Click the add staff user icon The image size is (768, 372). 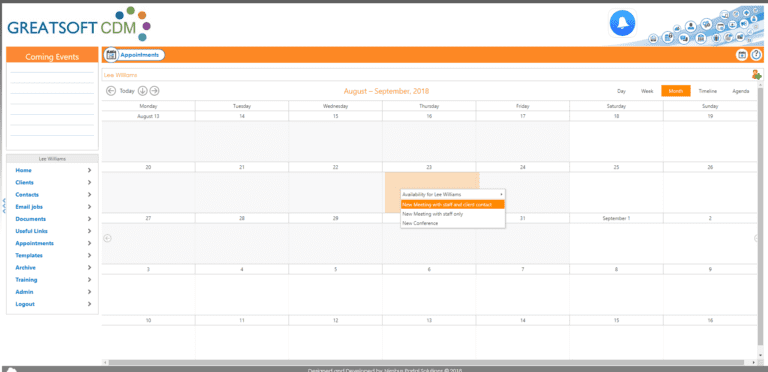tap(757, 75)
